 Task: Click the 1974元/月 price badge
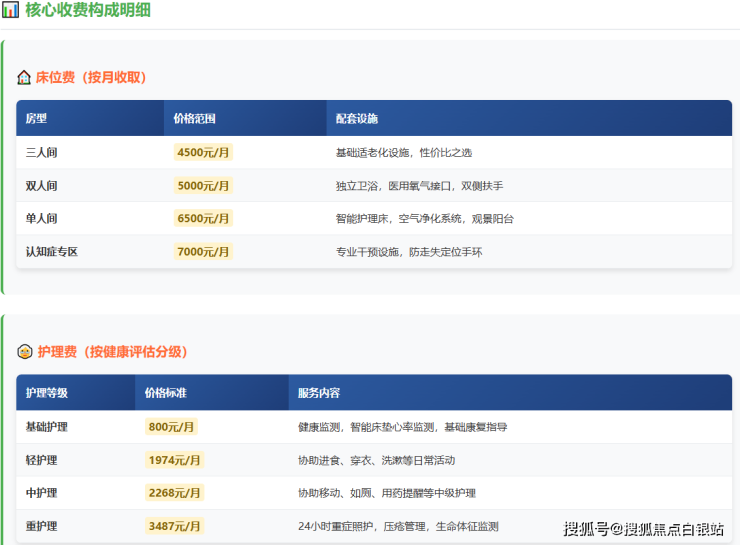175,460
